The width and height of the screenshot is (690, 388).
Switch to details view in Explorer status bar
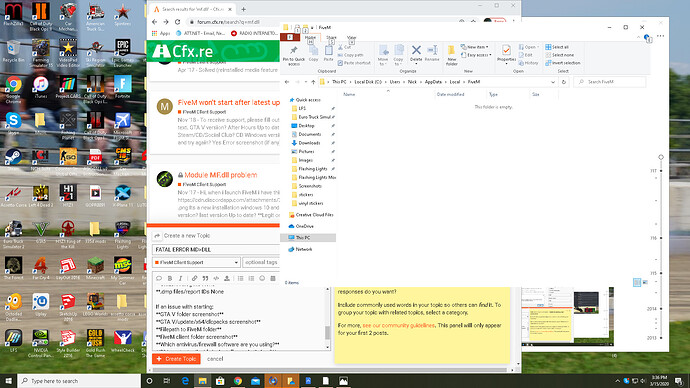[x=637, y=282]
